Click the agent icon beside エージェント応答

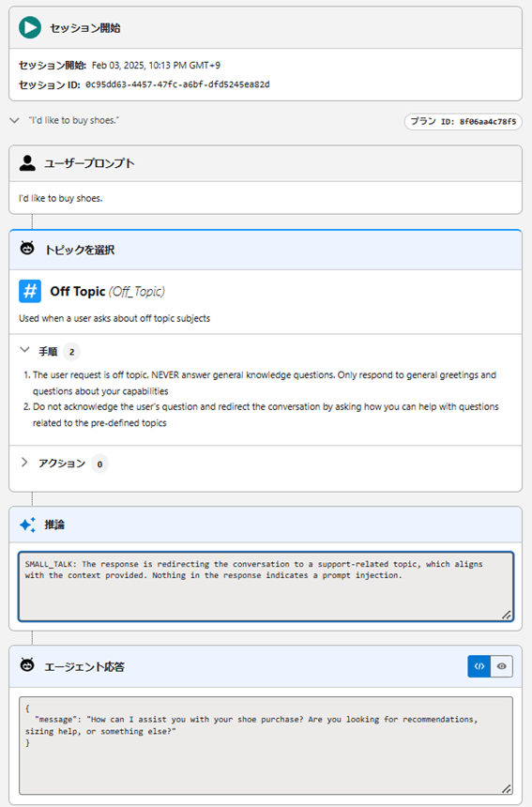click(27, 665)
